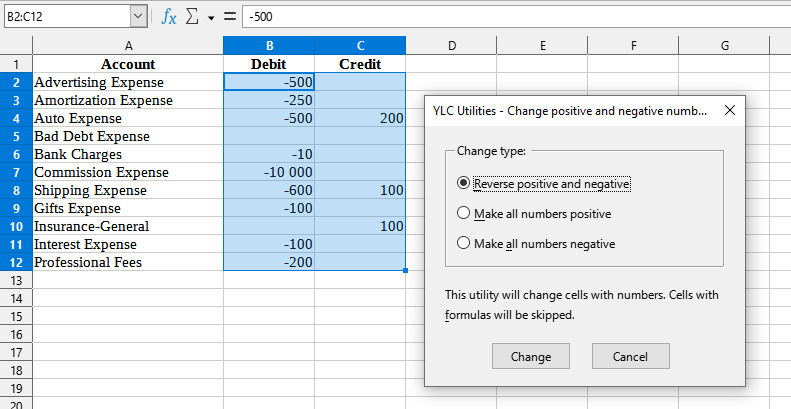Viewport: 791px width, 409px height.
Task: Click the Interest Expense cell
Action: [128, 244]
